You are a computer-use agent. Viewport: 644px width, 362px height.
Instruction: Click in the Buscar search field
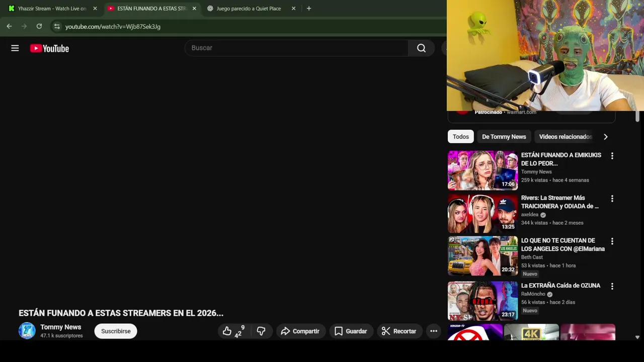tap(297, 48)
